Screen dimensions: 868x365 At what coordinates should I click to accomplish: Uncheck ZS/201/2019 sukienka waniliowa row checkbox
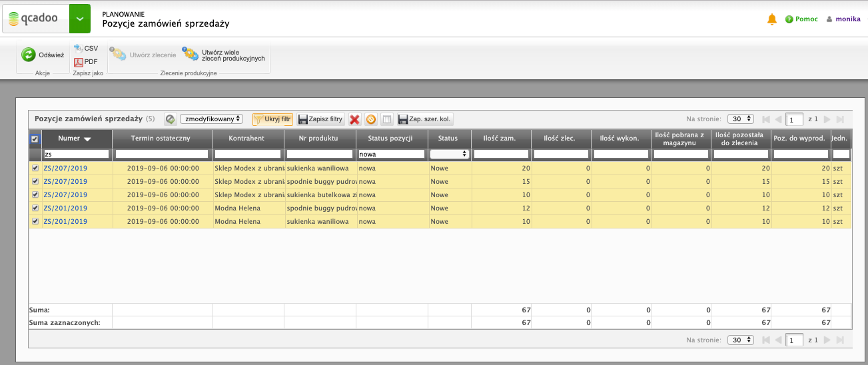(x=35, y=222)
